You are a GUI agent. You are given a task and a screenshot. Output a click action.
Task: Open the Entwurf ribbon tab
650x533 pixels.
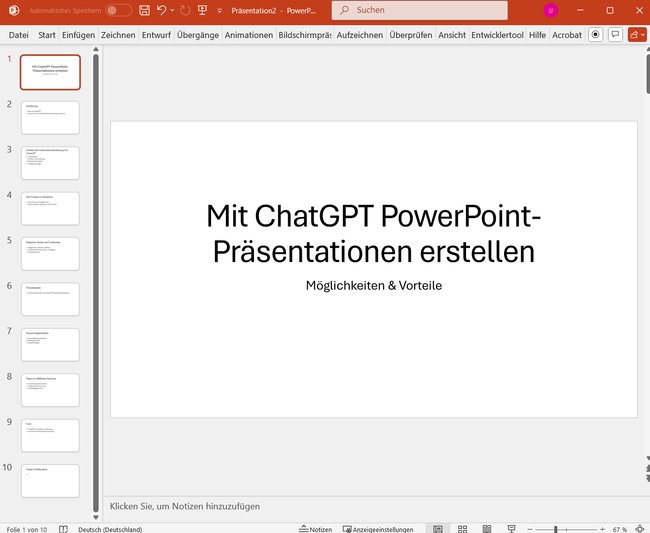156,35
